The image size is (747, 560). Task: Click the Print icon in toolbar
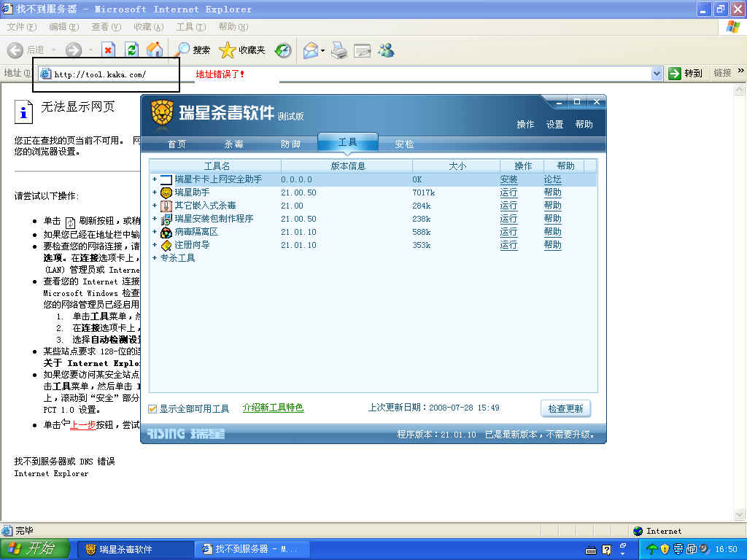pos(338,50)
